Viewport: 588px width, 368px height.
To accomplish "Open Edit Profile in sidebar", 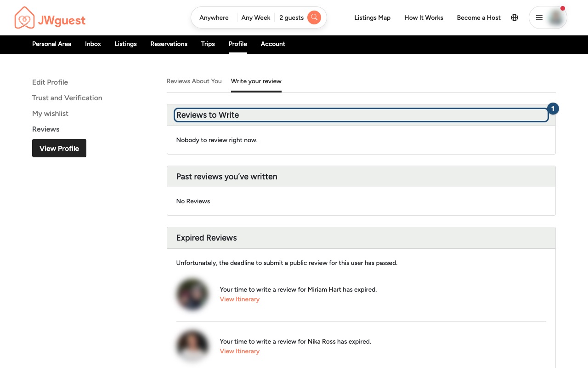I will click(50, 82).
